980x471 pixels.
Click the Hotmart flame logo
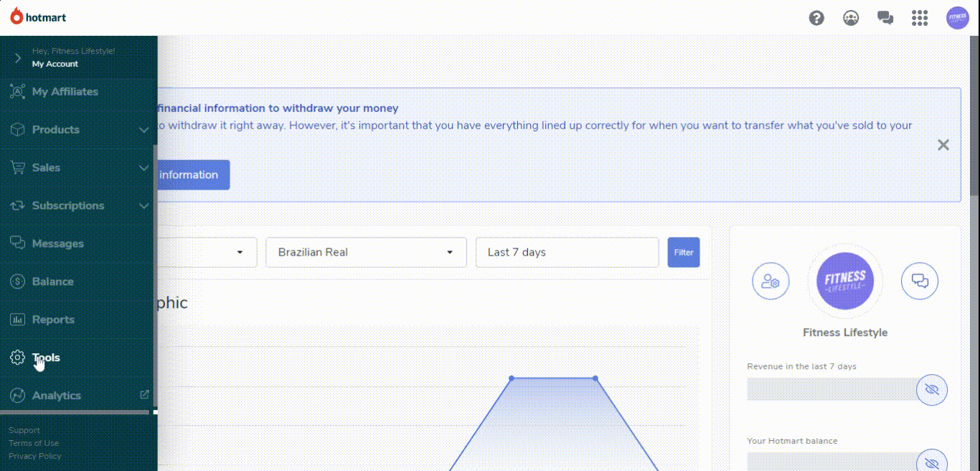coord(17,16)
